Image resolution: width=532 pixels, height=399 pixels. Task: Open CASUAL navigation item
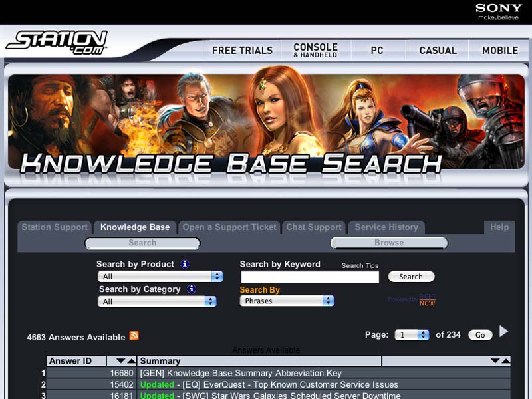[x=438, y=51]
